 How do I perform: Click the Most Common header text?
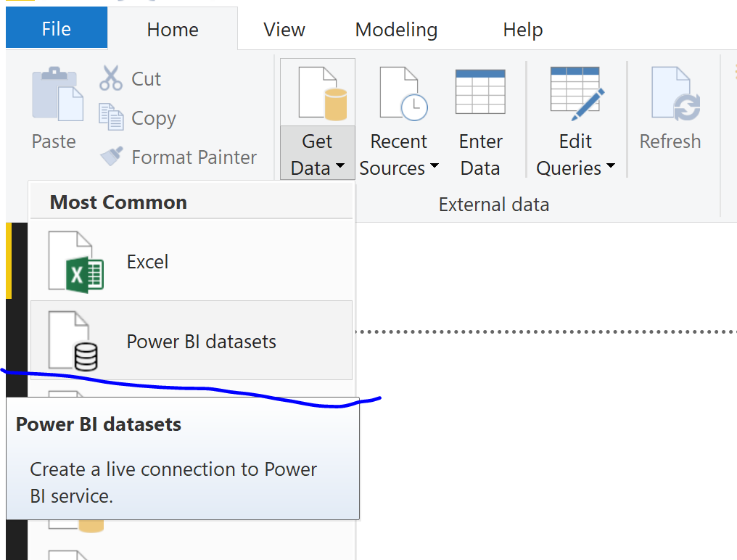(118, 202)
